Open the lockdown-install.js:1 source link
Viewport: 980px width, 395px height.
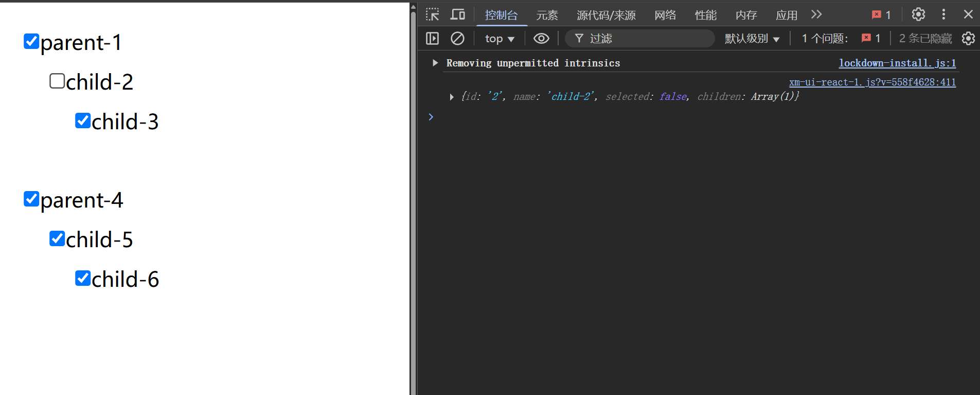pos(897,63)
